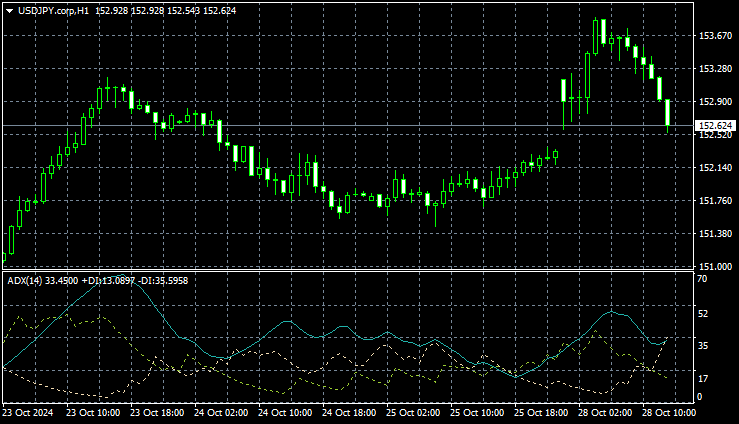This screenshot has width=739, height=424.
Task: Click the 153.280 price axis label
Action: click(x=714, y=69)
